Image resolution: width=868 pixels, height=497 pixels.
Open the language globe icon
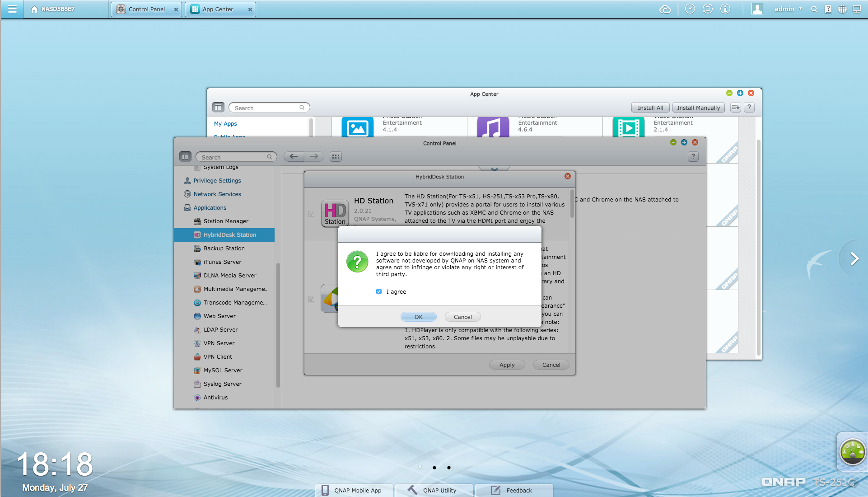pyautogui.click(x=842, y=9)
